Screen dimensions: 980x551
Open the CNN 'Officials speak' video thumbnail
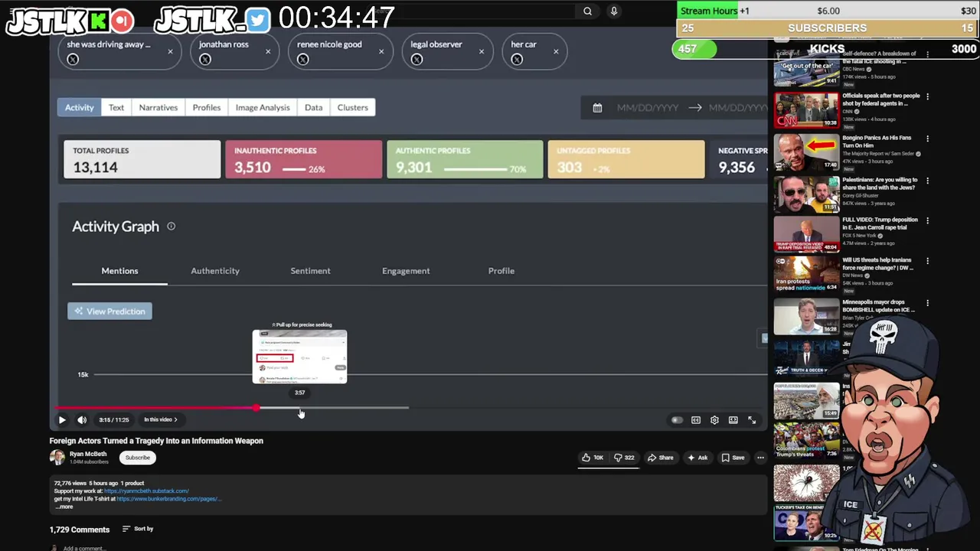click(806, 109)
